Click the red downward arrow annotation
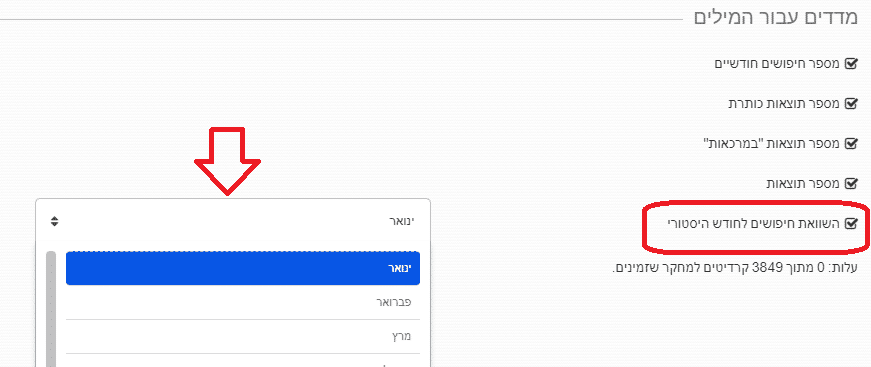871x367 pixels. (227, 161)
